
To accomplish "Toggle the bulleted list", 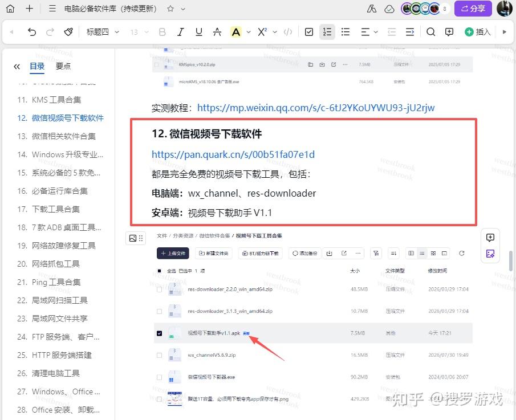I will point(346,32).
